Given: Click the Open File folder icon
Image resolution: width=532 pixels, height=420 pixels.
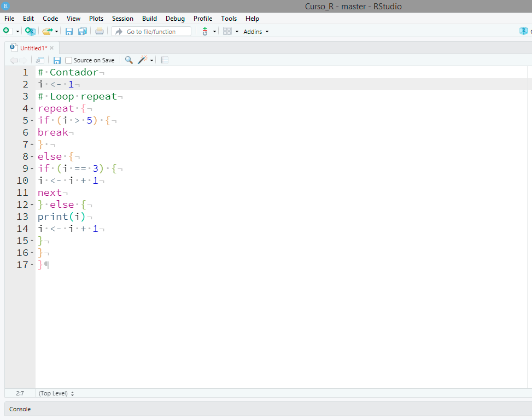Looking at the screenshot, I should pos(48,31).
